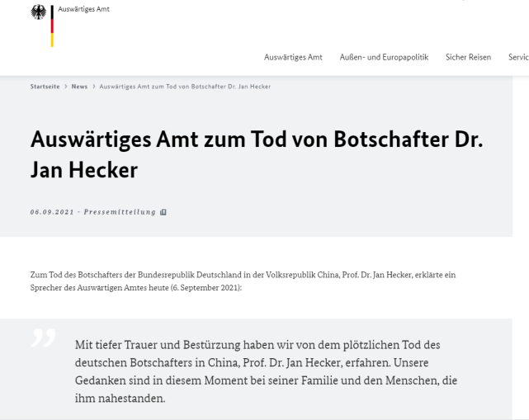Viewport: 529px width, 420px height.
Task: Click the large quotation mark icon
Action: tap(43, 337)
